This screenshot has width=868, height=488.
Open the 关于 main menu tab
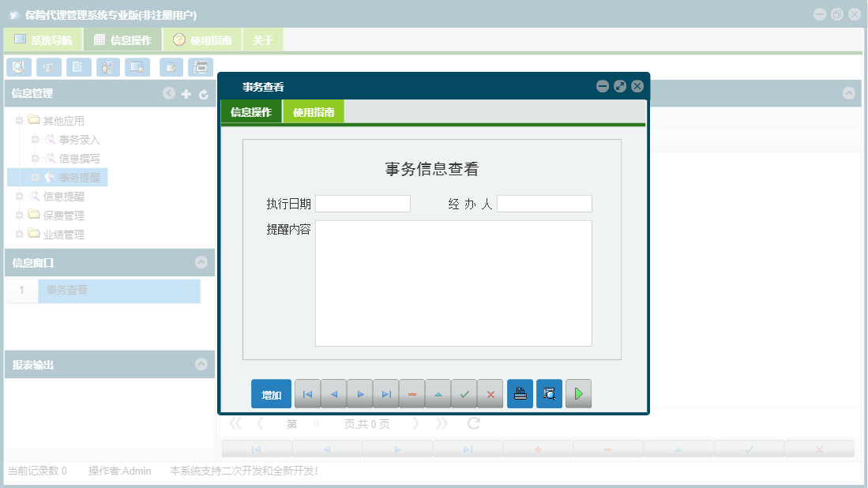tap(263, 39)
